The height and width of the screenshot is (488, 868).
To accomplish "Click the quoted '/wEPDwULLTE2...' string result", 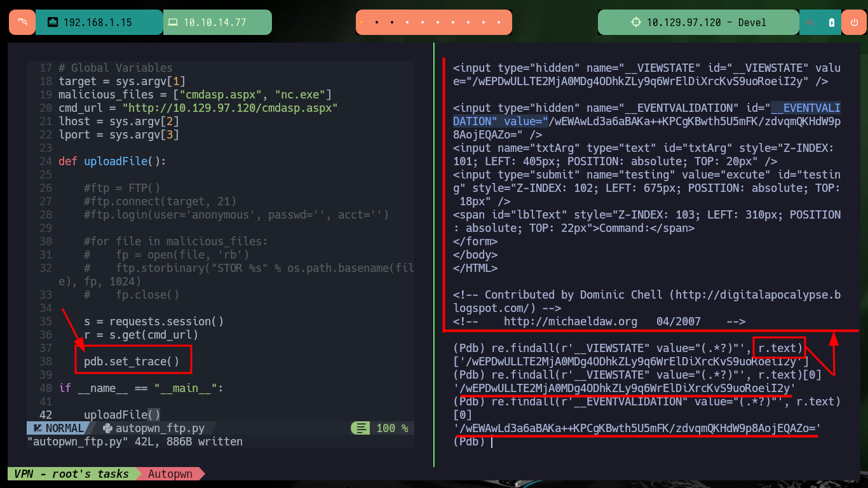I will (625, 388).
